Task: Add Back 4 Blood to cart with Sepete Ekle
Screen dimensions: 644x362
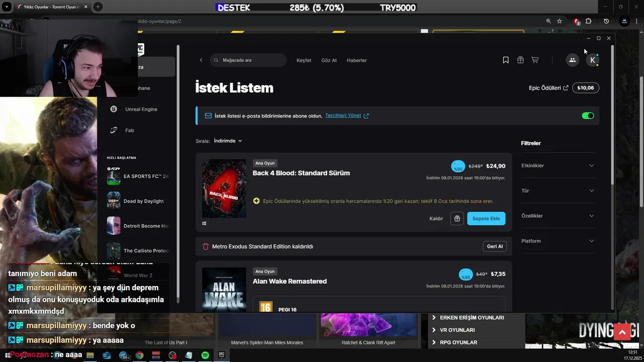Action: (486, 218)
